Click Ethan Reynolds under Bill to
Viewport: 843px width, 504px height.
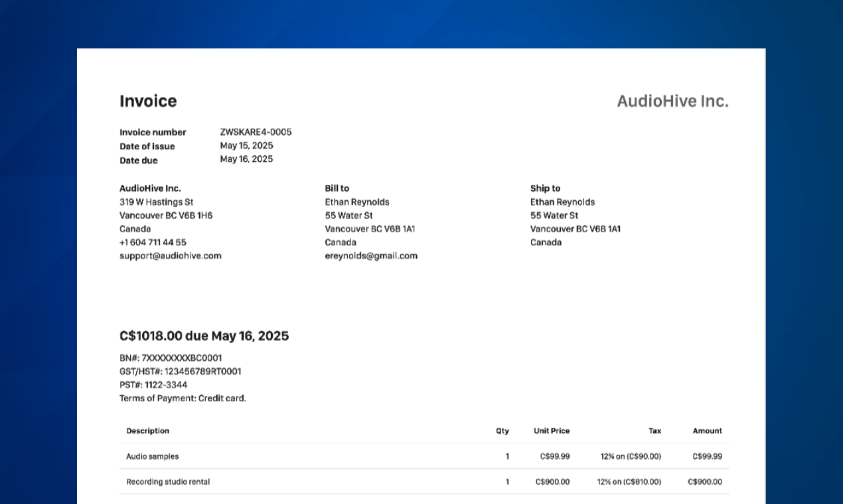pyautogui.click(x=357, y=202)
